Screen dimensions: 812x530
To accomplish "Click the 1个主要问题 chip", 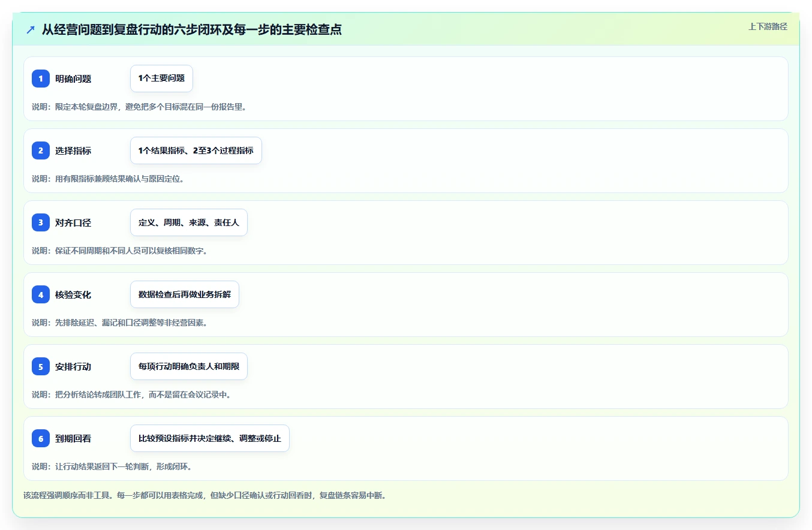I will point(161,79).
